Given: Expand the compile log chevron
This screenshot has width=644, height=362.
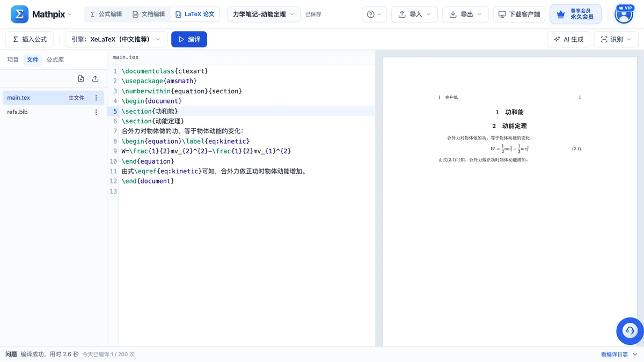Looking at the screenshot, I should point(635,354).
